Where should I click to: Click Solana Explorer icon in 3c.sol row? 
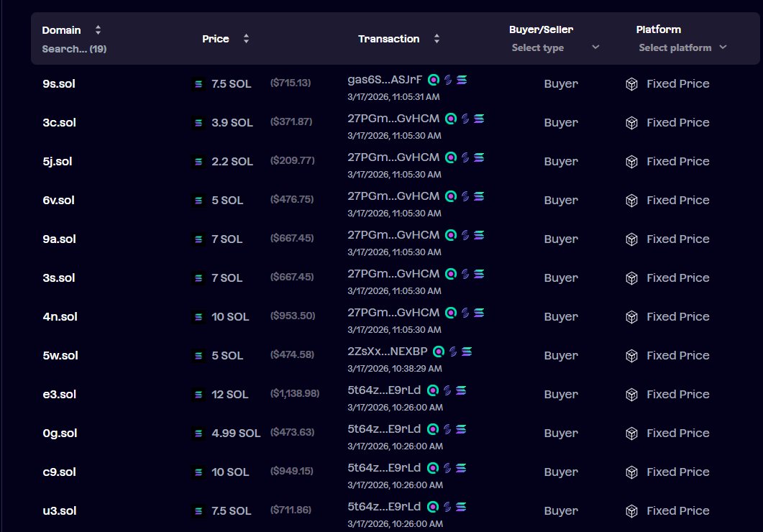point(479,119)
